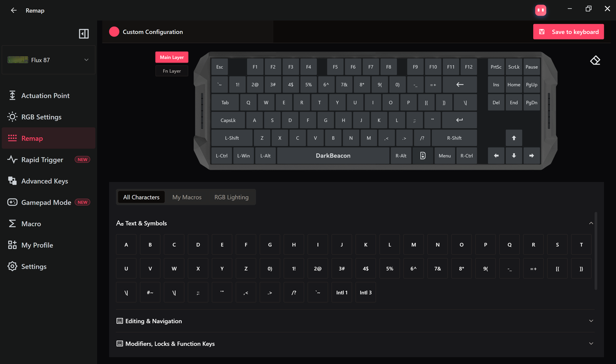Viewport: 616px width, 364px height.
Task: Choose the Intl 1 character key
Action: [342, 292]
